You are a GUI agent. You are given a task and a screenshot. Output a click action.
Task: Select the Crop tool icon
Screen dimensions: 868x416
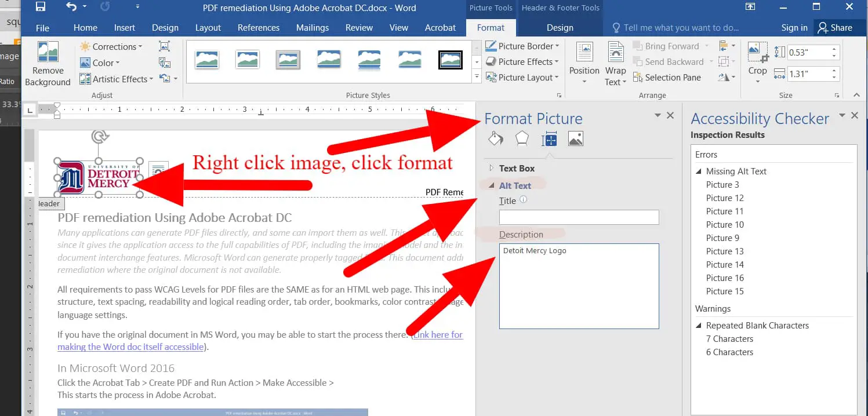(757, 53)
